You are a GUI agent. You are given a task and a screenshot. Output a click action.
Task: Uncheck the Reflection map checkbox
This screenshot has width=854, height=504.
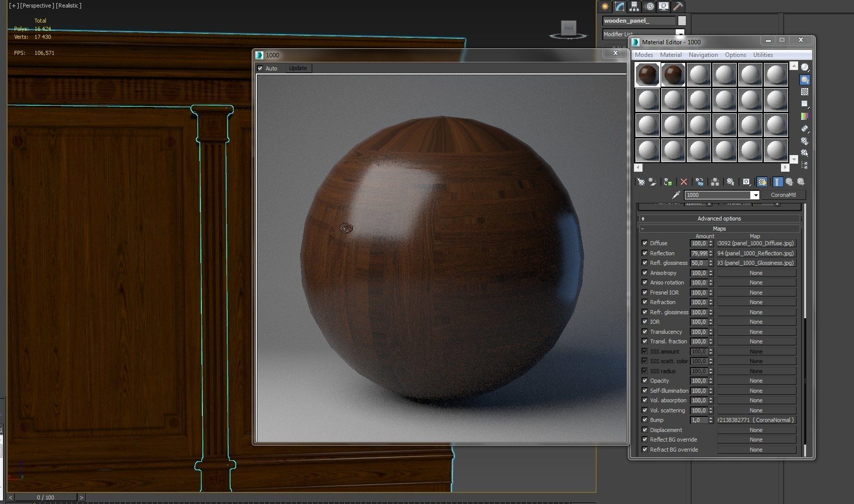[645, 253]
